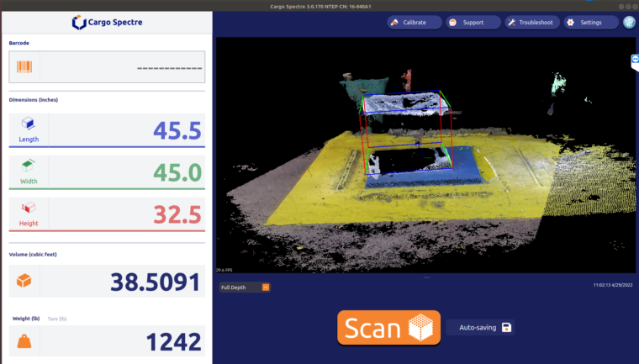Click the orange barcode icon
The width and height of the screenshot is (639, 364).
[24, 67]
